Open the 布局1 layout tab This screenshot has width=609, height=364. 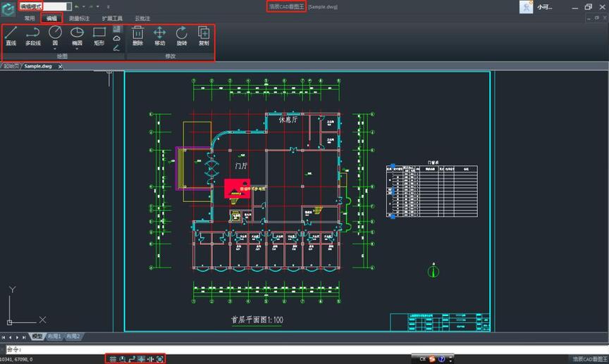[x=54, y=337]
